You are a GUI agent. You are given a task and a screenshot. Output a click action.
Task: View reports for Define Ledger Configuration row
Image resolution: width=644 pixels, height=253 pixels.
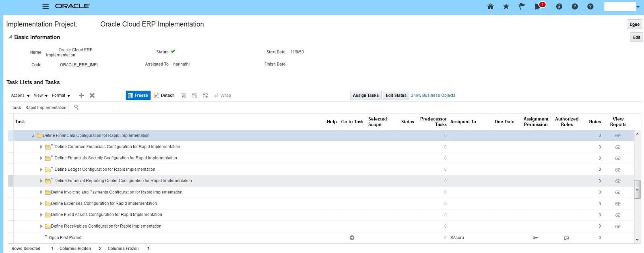coord(617,170)
